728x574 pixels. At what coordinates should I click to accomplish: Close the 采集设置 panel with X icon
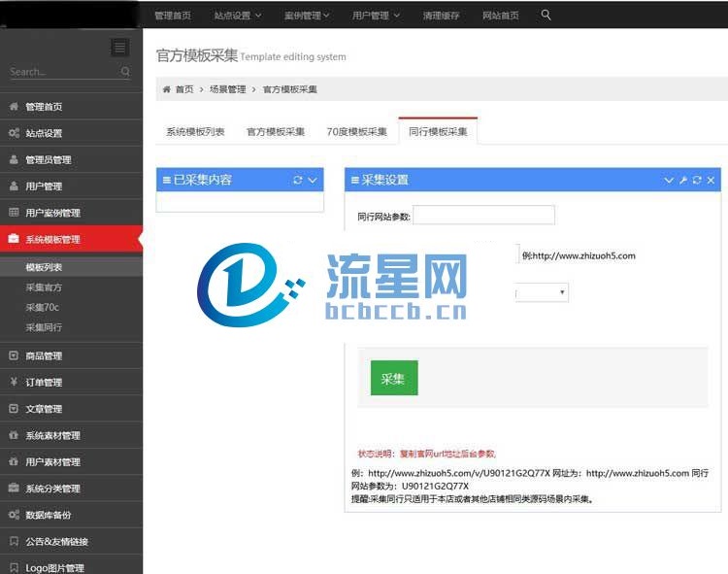tap(711, 180)
